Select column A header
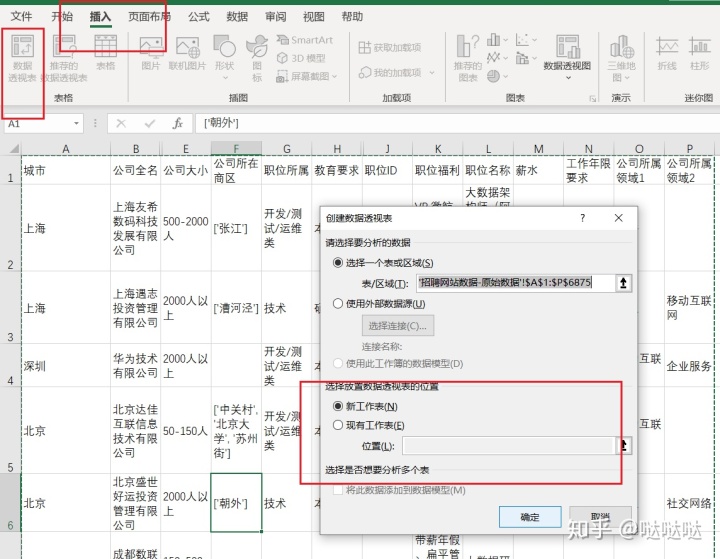 tap(66, 149)
